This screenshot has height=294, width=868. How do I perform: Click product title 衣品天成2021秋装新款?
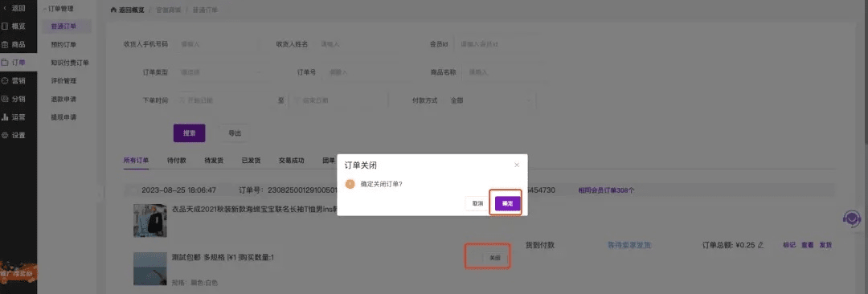point(255,210)
